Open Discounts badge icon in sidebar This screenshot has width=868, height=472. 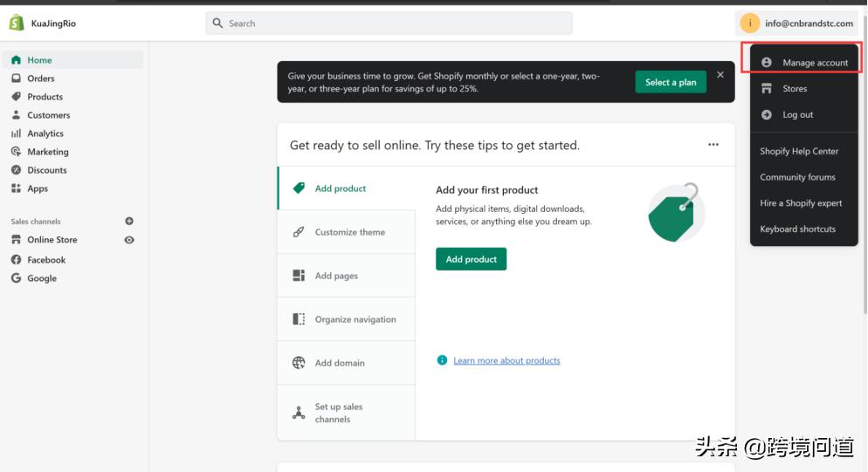tap(16, 170)
